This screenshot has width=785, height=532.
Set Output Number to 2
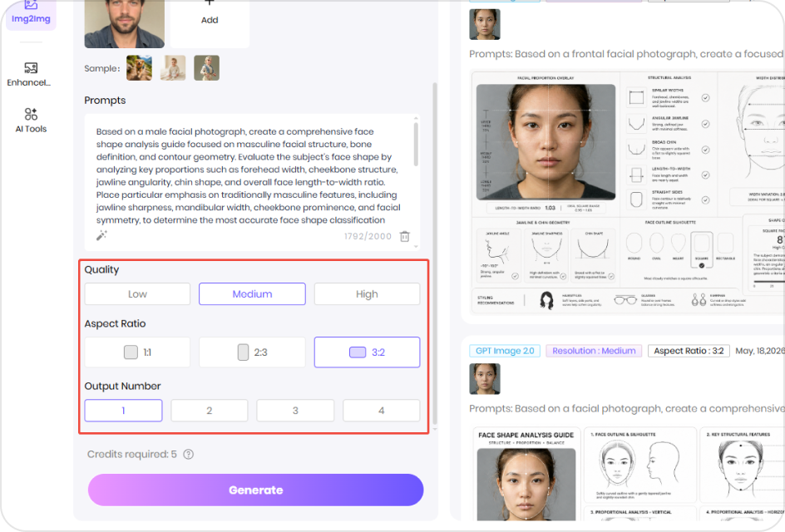click(210, 411)
